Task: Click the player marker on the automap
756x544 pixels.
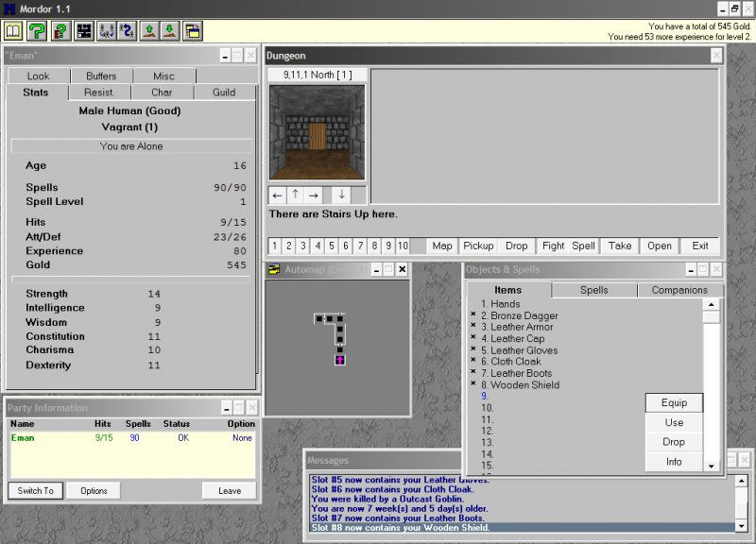Action: (x=340, y=360)
